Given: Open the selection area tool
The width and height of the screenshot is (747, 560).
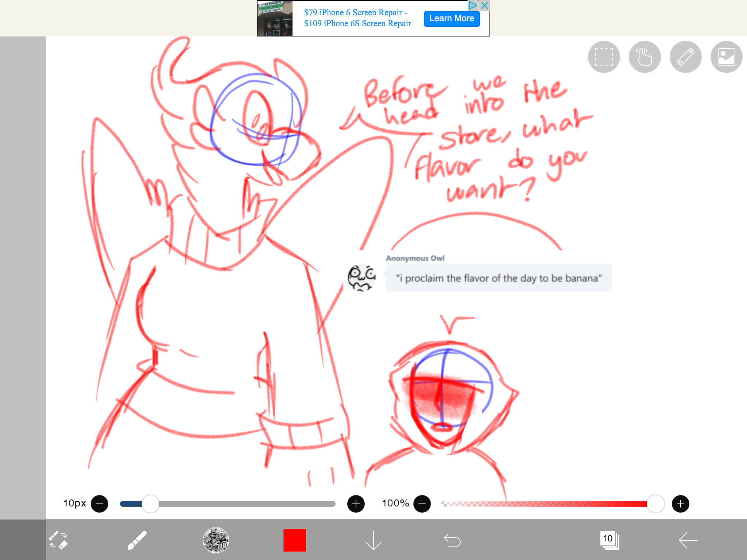Looking at the screenshot, I should 604,57.
